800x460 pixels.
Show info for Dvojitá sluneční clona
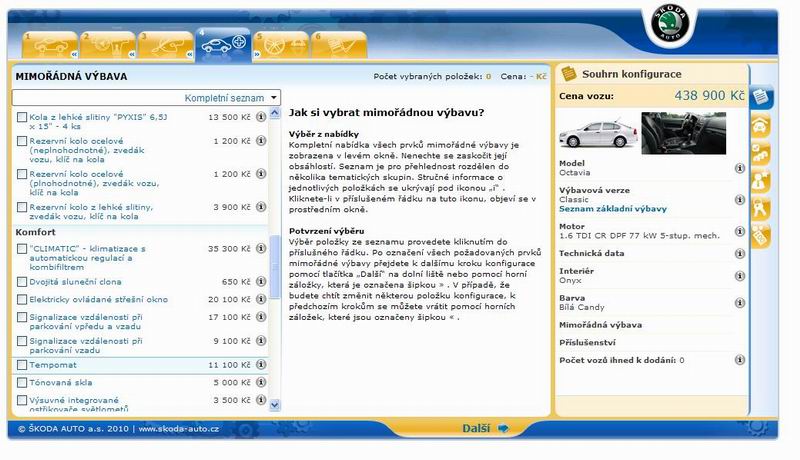[261, 282]
